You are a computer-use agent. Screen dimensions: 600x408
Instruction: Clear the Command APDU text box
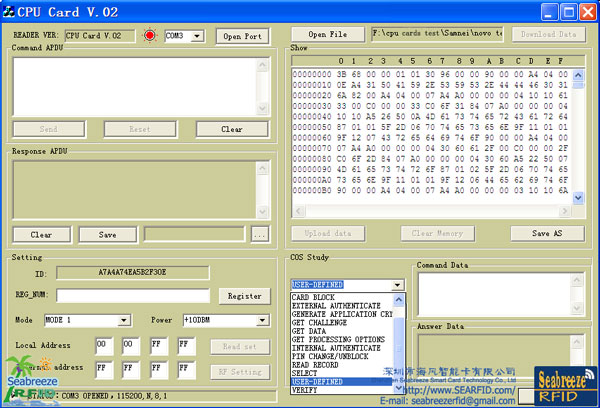coord(231,129)
